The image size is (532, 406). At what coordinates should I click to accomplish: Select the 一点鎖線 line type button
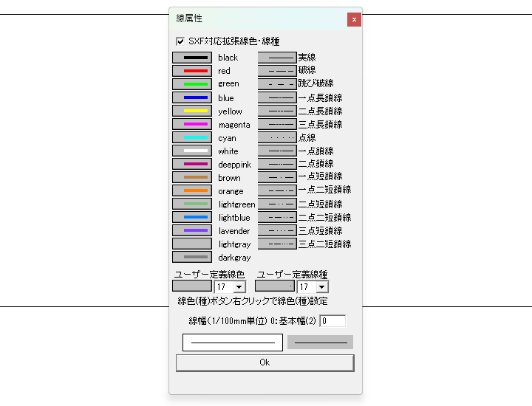(x=277, y=151)
